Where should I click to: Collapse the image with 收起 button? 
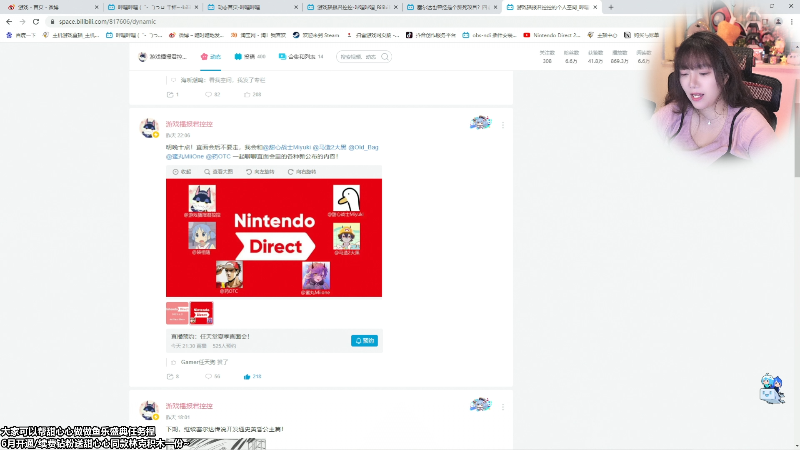click(x=182, y=172)
